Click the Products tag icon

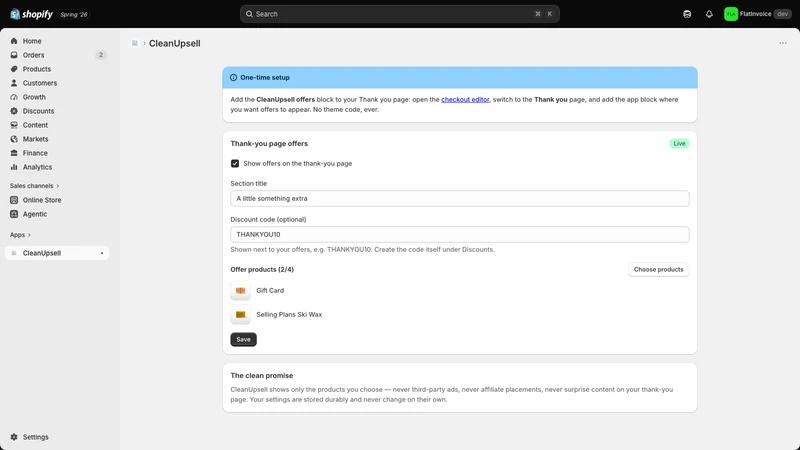pos(14,69)
